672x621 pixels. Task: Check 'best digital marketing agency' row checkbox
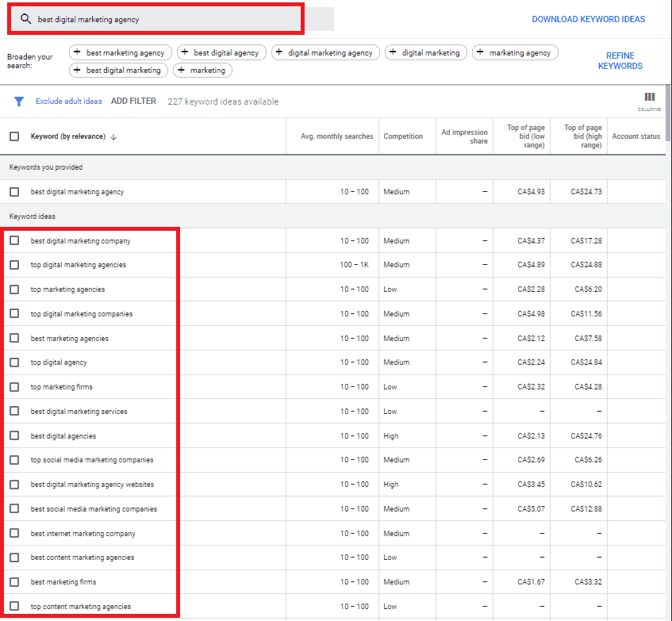point(14,192)
